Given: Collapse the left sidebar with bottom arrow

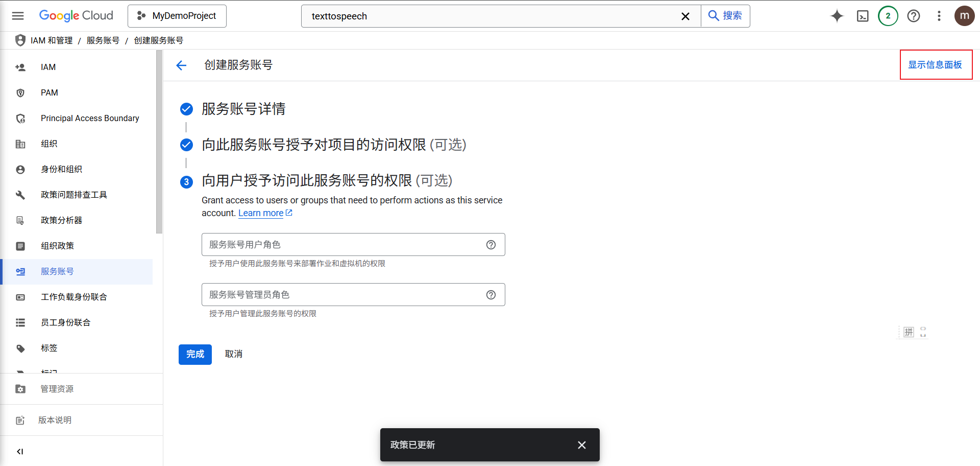Looking at the screenshot, I should point(20,451).
